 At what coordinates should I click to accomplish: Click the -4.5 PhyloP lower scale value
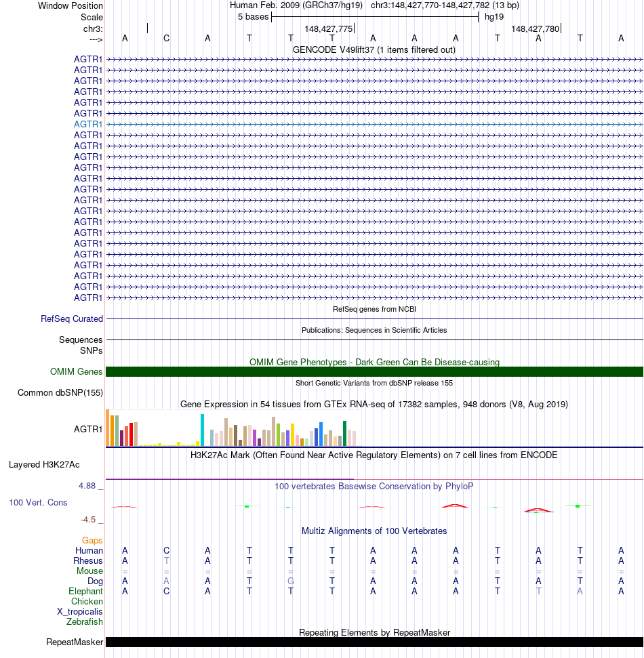pos(88,520)
